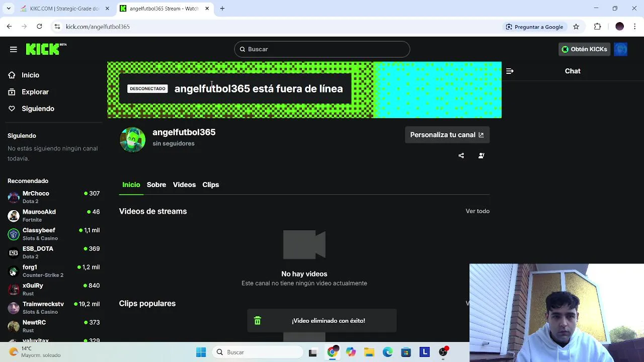This screenshot has width=644, height=362.
Task: Open Explorar in sidebar
Action: coord(35,92)
